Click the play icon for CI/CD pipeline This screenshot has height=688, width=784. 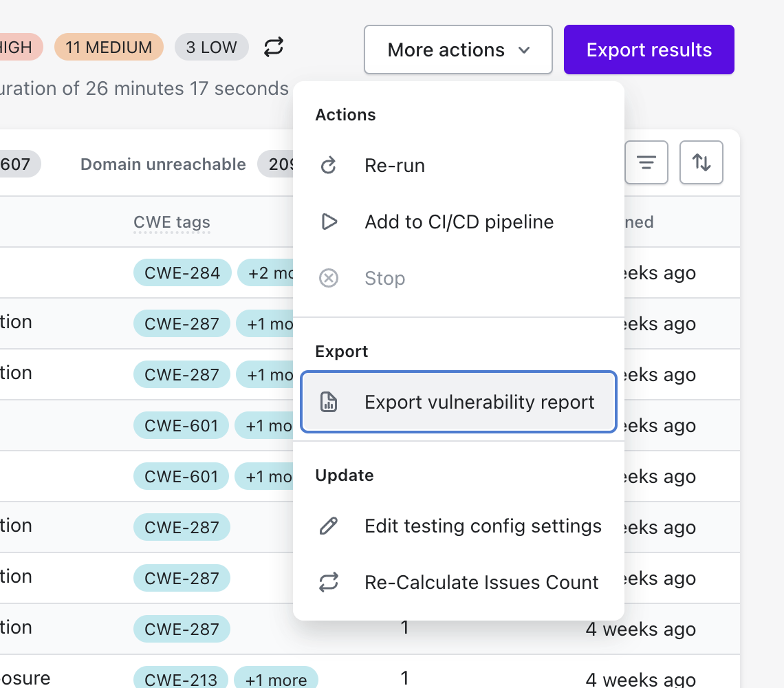click(x=329, y=222)
